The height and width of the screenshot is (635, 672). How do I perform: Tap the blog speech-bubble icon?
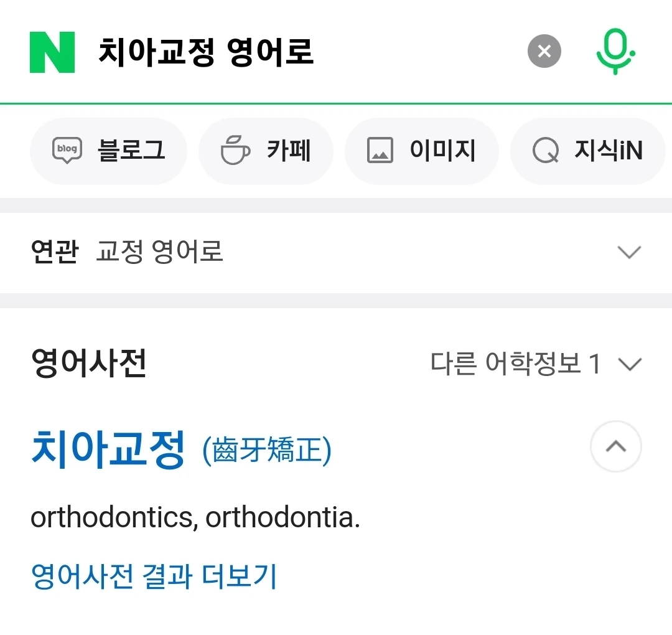[67, 151]
